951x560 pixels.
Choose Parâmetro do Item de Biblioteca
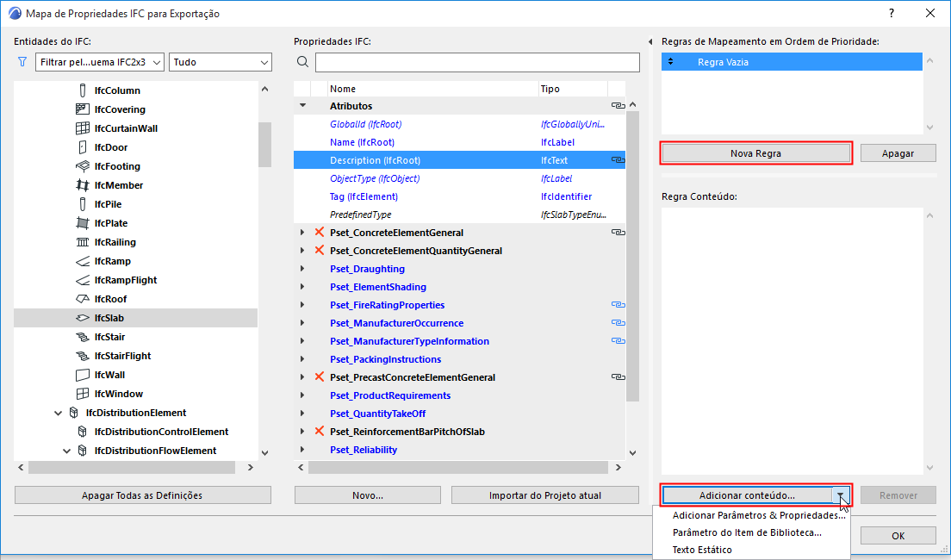pos(747,532)
